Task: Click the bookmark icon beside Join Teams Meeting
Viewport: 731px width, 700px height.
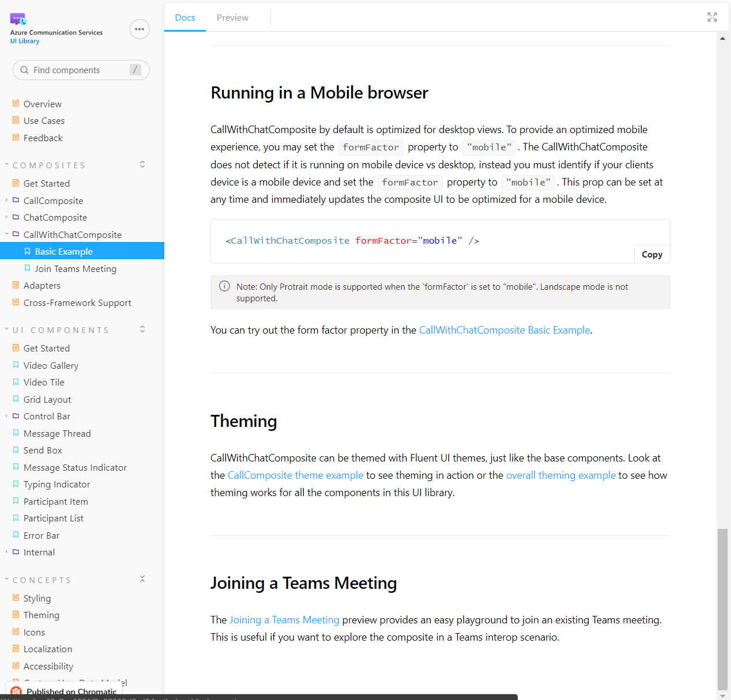Action: (27, 268)
